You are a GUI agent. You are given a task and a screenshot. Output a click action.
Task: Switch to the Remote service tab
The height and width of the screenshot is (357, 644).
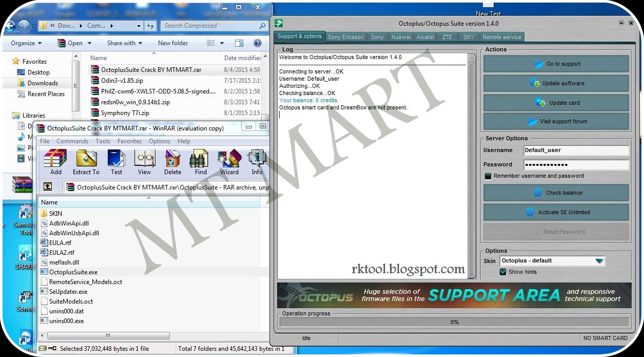(502, 37)
